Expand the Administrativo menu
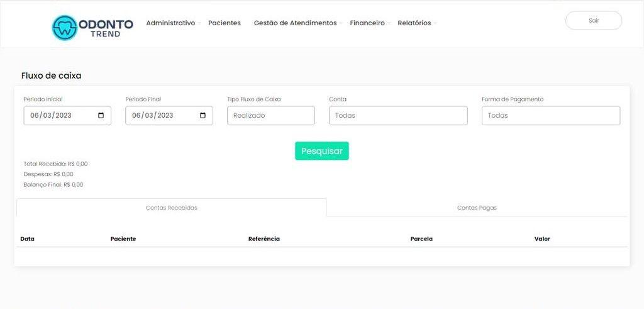 coord(171,23)
